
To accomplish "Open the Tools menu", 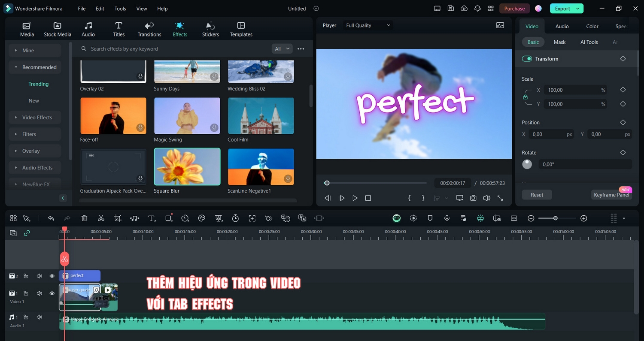I will point(120,9).
